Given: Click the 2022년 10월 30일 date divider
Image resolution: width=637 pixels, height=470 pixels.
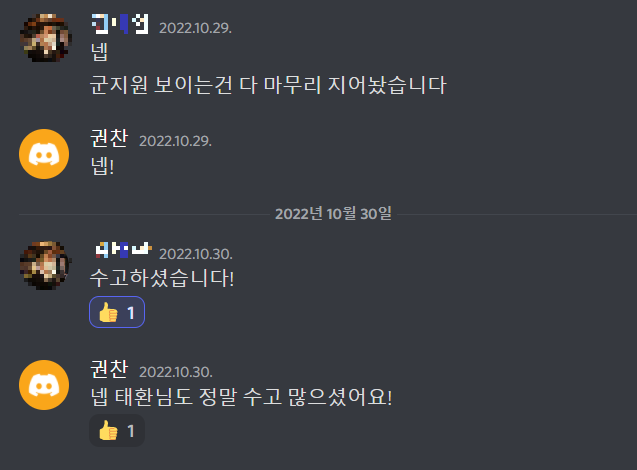Looking at the screenshot, I should pos(333,214).
